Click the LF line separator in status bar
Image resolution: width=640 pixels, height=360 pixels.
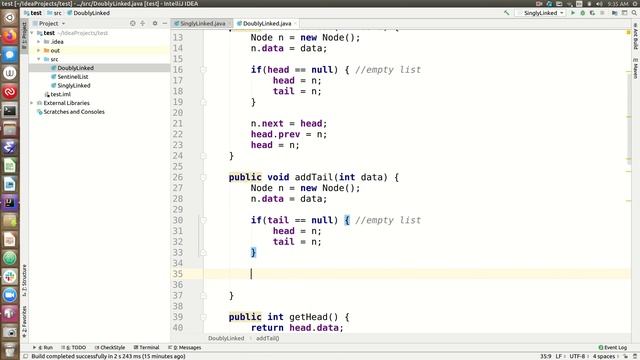(559, 356)
